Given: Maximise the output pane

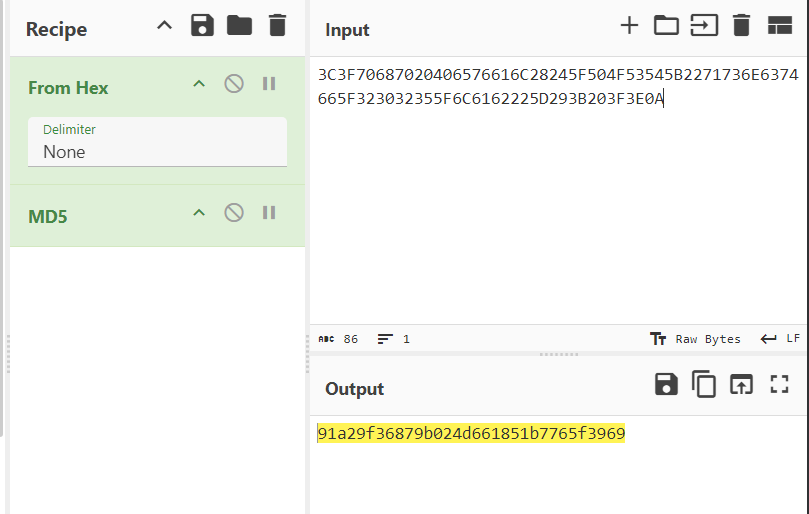Looking at the screenshot, I should [x=779, y=384].
